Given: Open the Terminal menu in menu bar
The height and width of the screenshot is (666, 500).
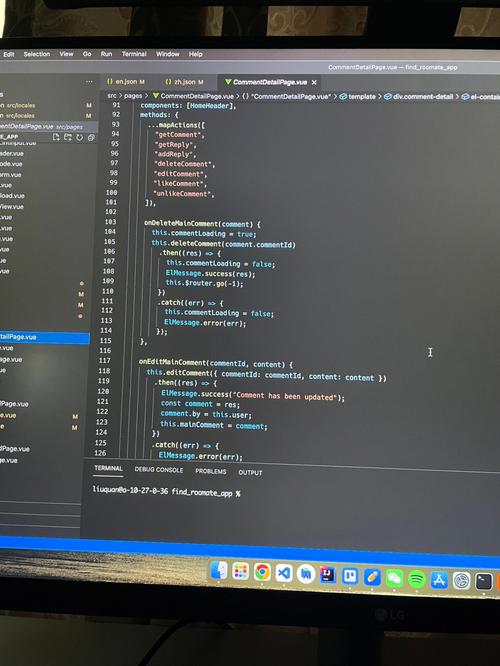Looking at the screenshot, I should pyautogui.click(x=134, y=54).
